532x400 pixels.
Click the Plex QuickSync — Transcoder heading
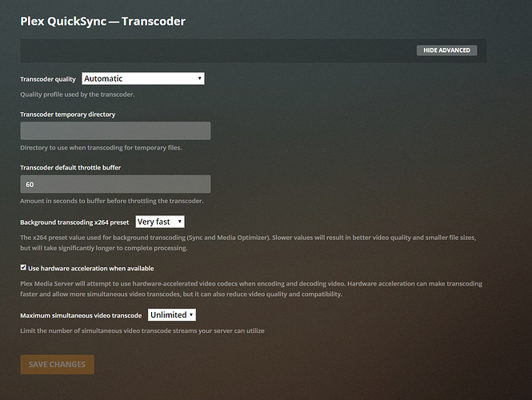pyautogui.click(x=103, y=22)
